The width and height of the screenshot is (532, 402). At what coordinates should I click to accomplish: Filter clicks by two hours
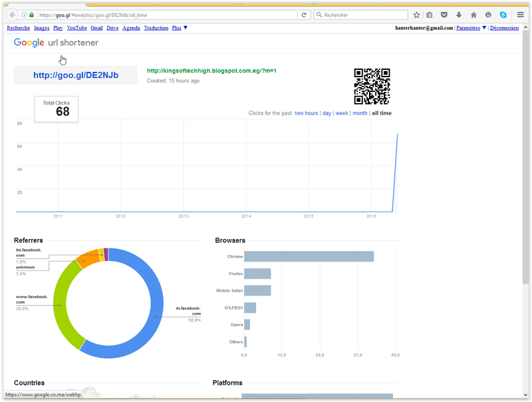pyautogui.click(x=307, y=113)
